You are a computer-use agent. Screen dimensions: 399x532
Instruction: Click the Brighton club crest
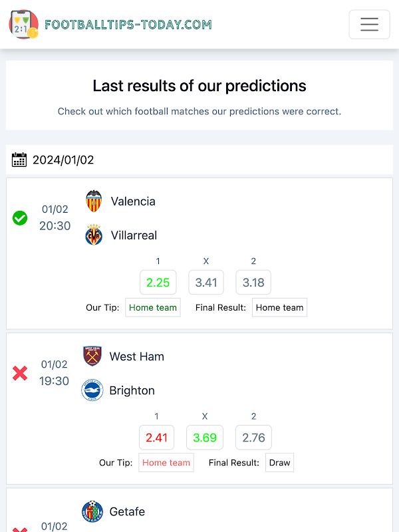[92, 390]
